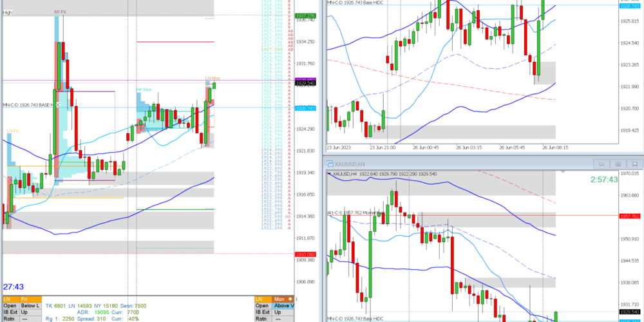
Task: Select the red horizontal line above HK Mon
Action: click(x=175, y=42)
